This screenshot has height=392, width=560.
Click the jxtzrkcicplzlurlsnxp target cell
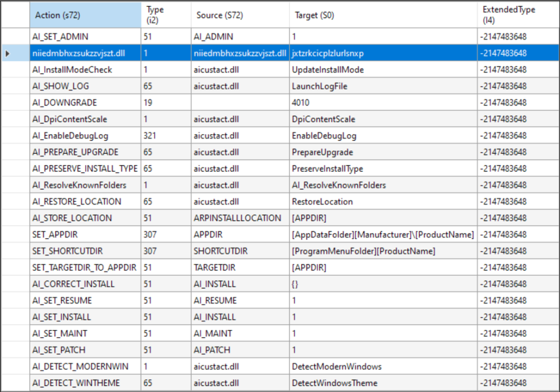(383, 53)
